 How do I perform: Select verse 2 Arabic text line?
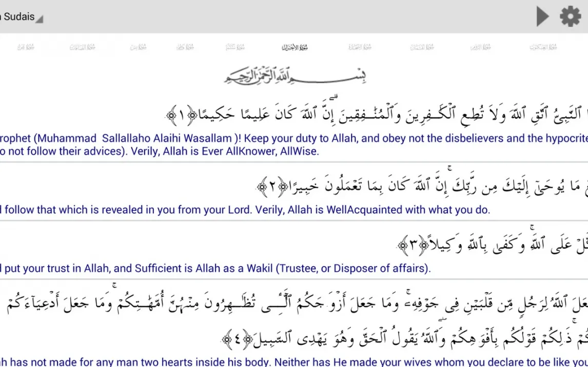point(421,187)
